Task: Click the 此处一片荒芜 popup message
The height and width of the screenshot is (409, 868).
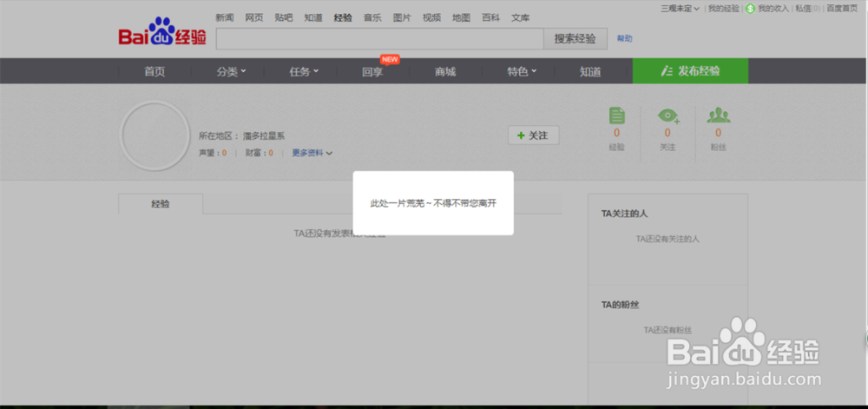Action: (433, 203)
